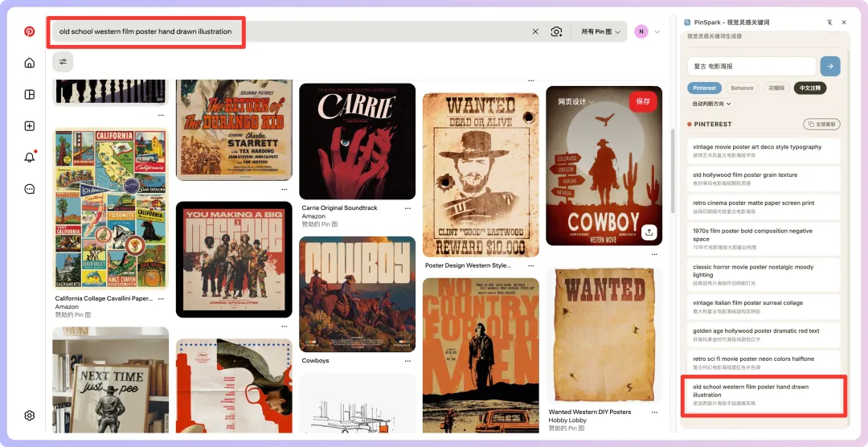Close the PinSpark panel
Viewport: 868px width, 447px height.
tap(844, 23)
